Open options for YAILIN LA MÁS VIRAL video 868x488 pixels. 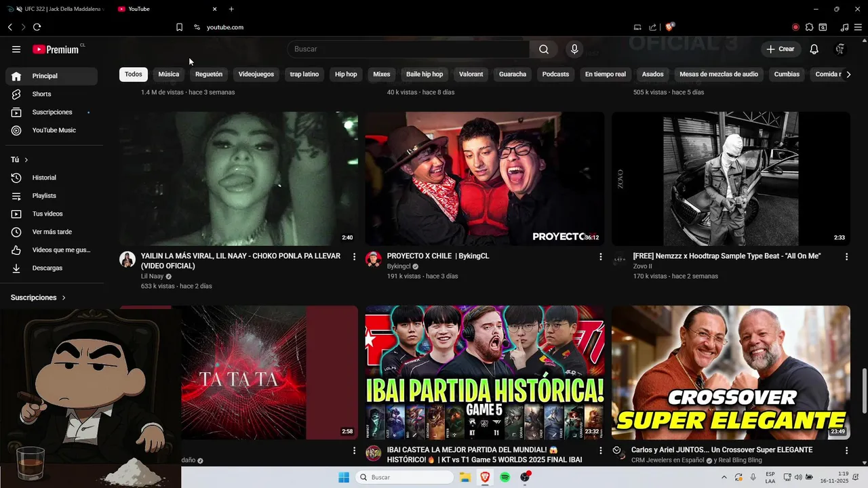click(354, 257)
